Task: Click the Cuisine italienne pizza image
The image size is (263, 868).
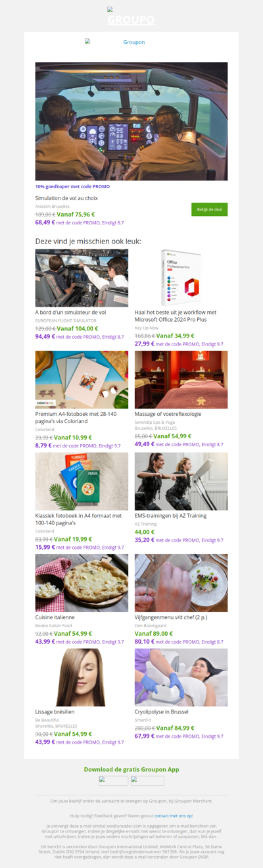Action: (82, 583)
